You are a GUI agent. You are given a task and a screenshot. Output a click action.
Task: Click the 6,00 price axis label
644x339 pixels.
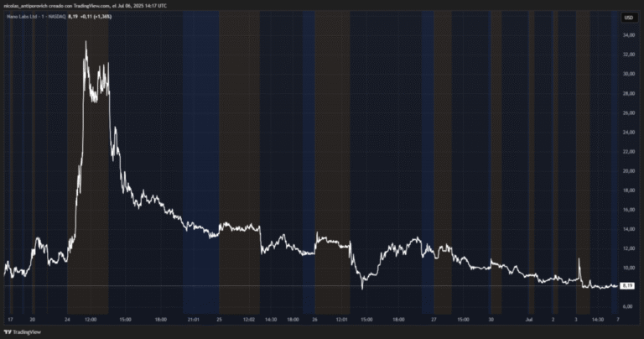click(x=627, y=306)
